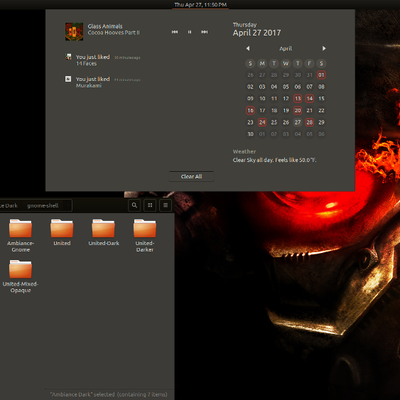
Task: Select April 13 in the calendar
Action: 298,98
